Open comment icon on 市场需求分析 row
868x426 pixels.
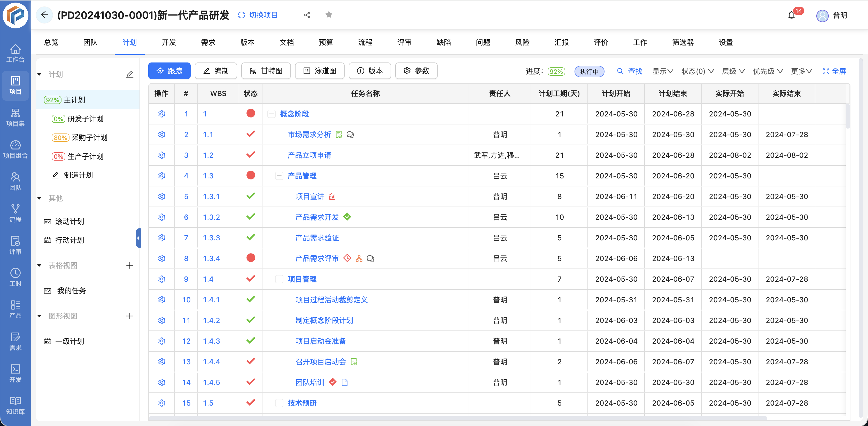point(351,135)
